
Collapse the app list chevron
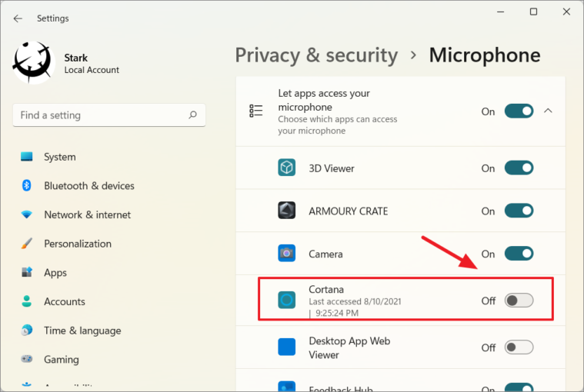(548, 111)
